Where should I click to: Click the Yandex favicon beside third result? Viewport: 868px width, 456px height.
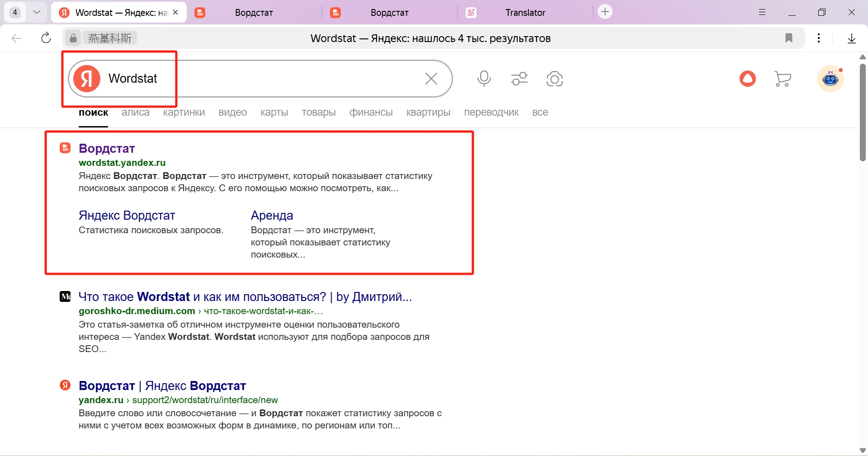coord(65,385)
